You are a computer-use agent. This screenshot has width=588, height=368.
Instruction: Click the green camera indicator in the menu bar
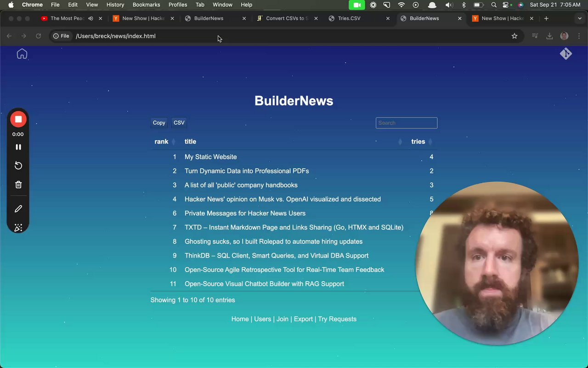pyautogui.click(x=356, y=5)
